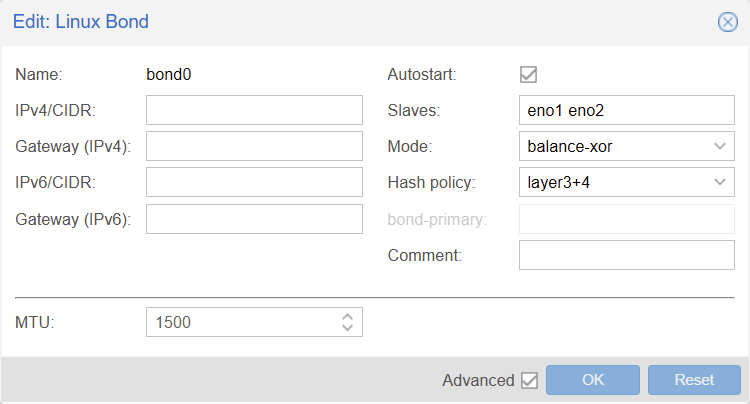The height and width of the screenshot is (404, 750).
Task: Increase MTU with the up arrow
Action: (x=347, y=317)
